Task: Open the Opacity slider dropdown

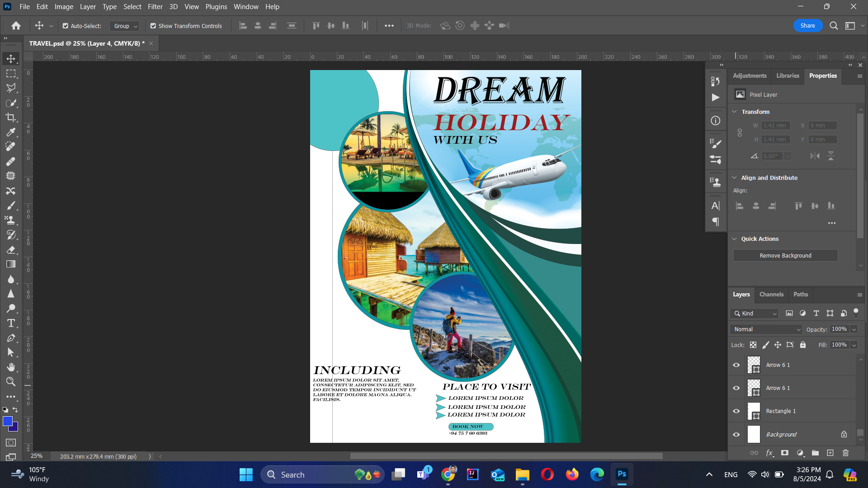Action: pyautogui.click(x=854, y=329)
